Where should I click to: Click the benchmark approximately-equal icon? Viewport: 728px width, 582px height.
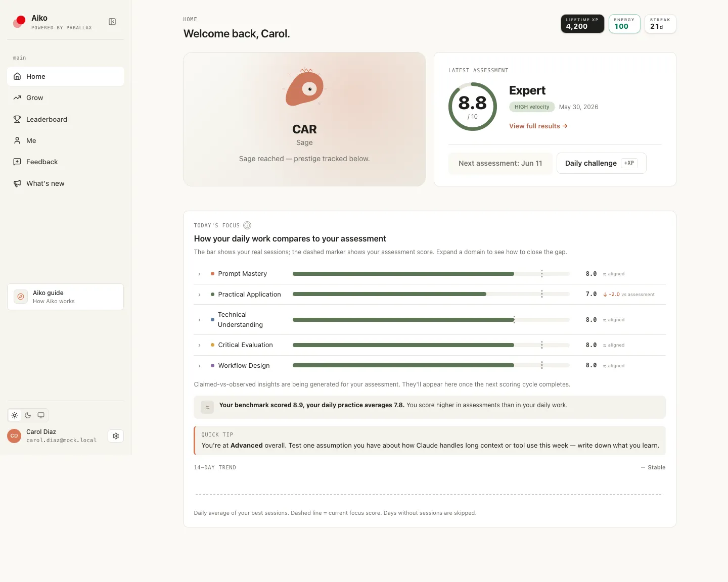207,407
